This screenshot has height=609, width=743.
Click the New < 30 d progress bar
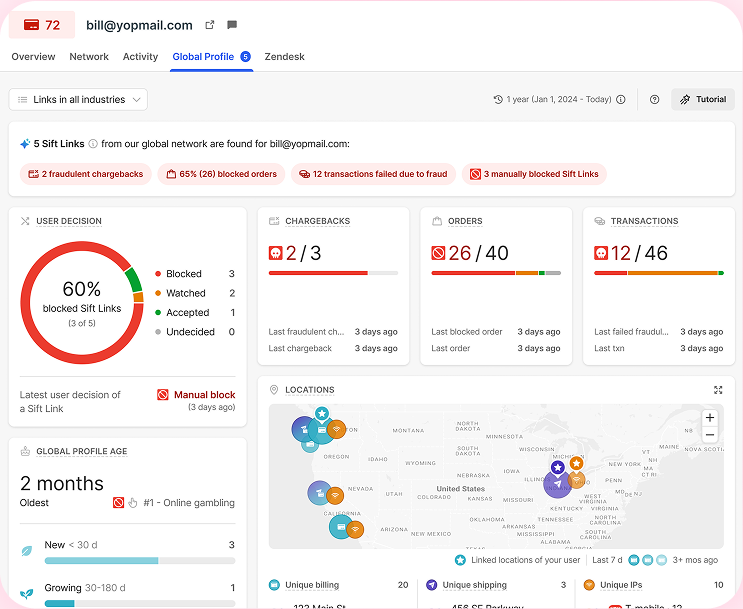point(140,561)
